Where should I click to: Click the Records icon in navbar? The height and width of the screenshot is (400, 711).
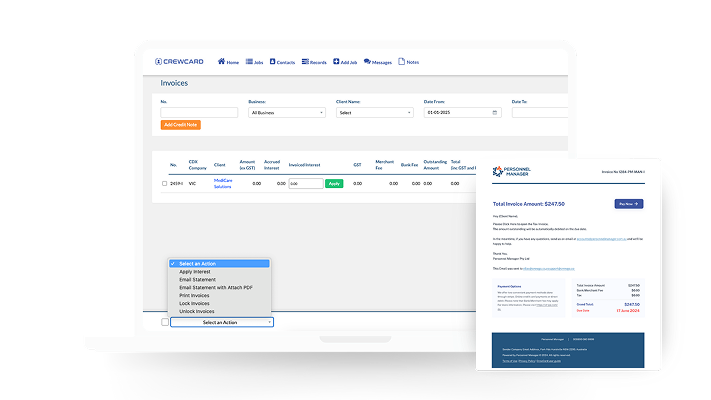305,62
